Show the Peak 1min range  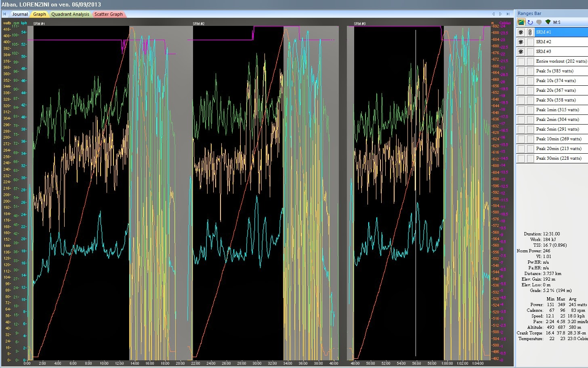coord(521,110)
